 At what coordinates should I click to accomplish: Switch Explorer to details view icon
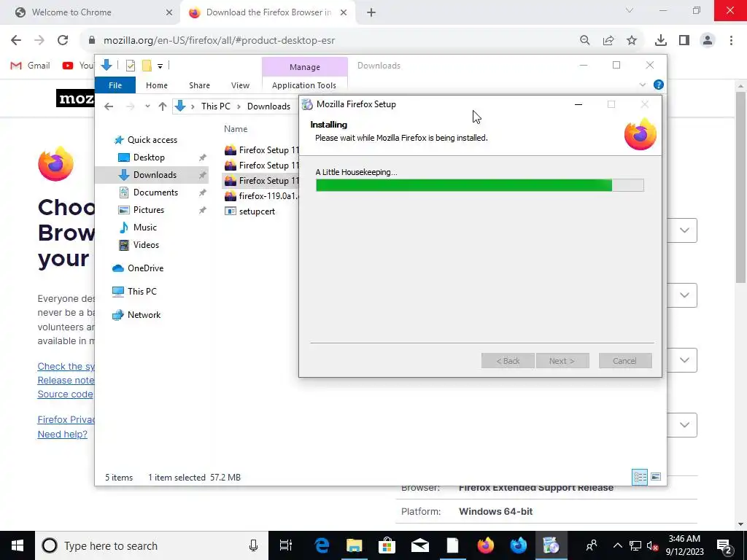[x=640, y=477]
